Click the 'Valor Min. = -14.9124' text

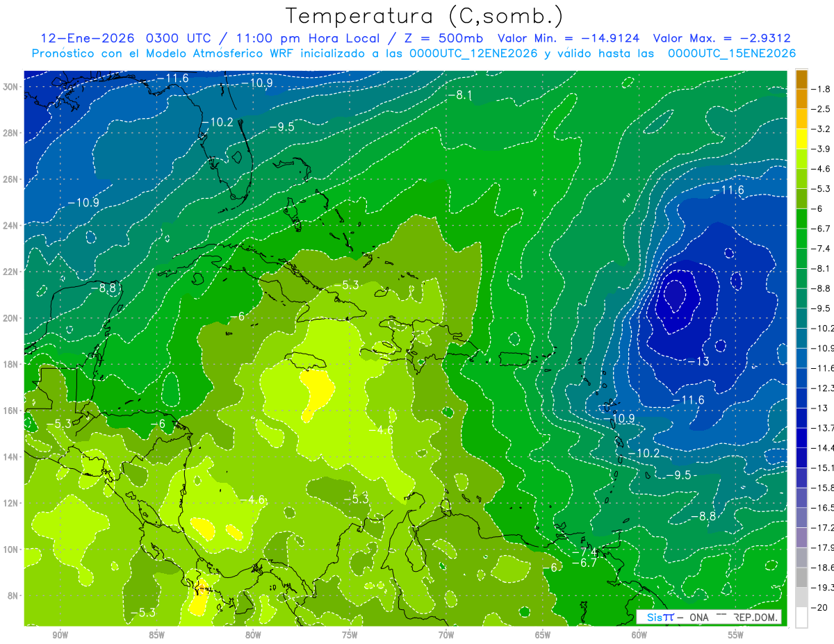(570, 38)
